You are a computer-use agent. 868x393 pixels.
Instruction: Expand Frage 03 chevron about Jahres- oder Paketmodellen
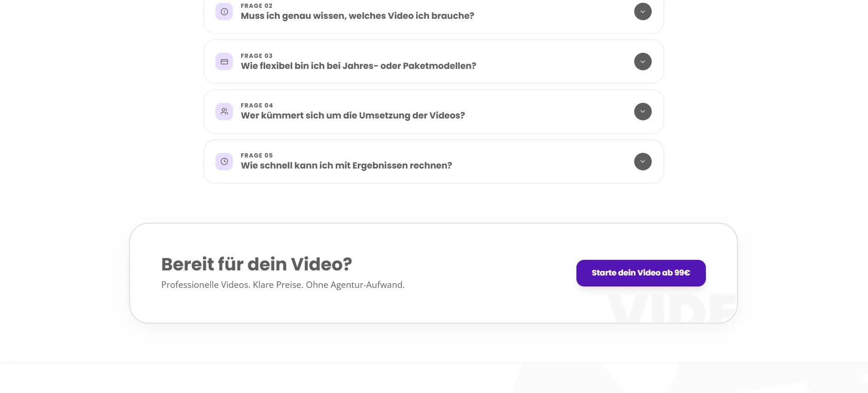point(643,62)
